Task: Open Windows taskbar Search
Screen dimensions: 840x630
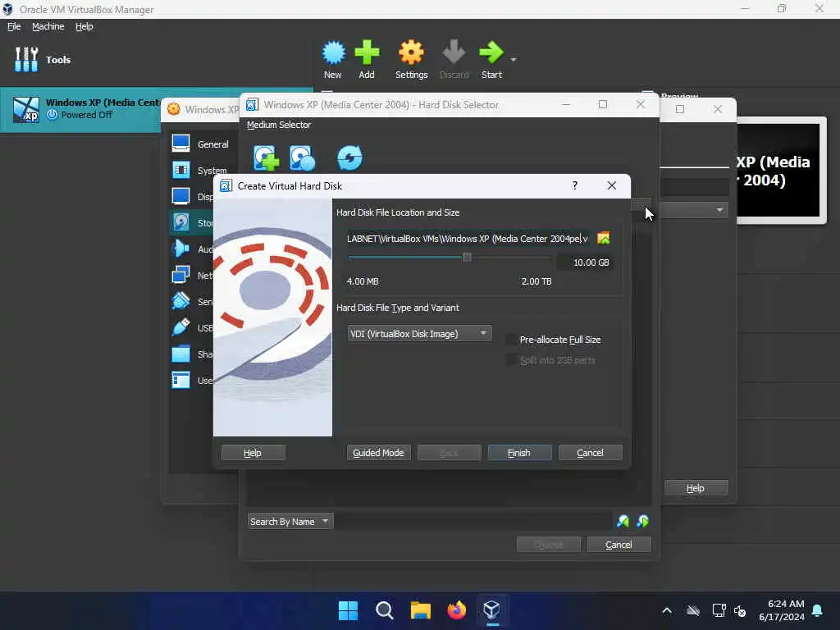Action: (x=384, y=610)
